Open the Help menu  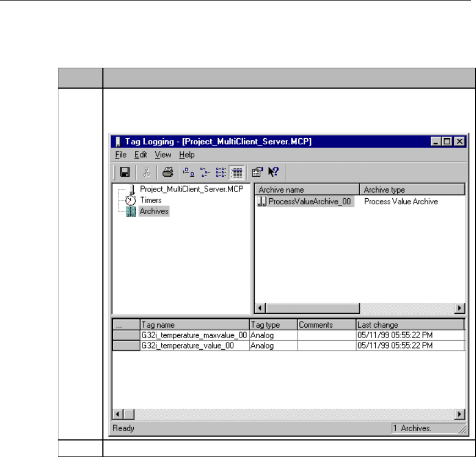point(187,155)
